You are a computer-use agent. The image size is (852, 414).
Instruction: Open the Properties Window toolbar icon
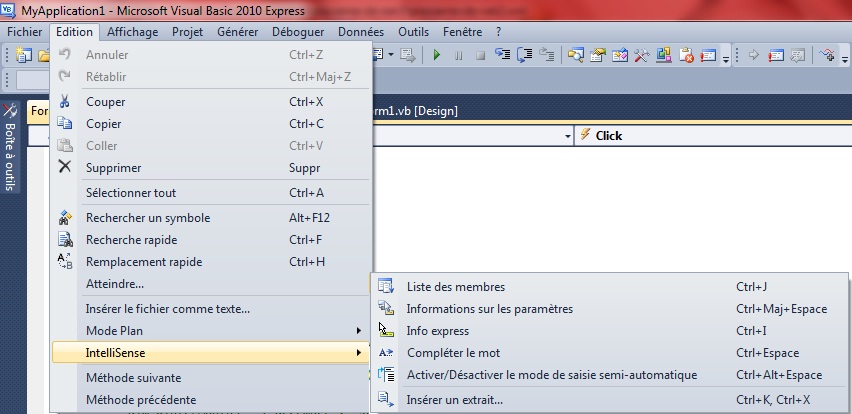598,55
